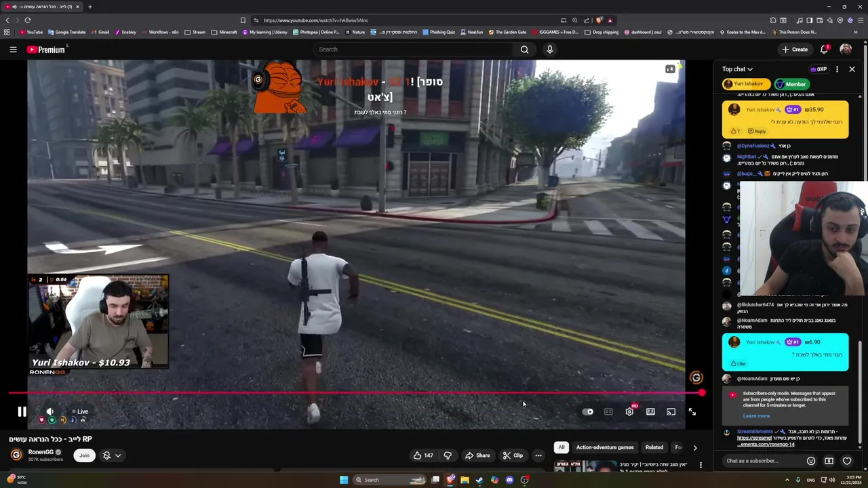Viewport: 868px width, 488px height.
Task: Enter fullscreen mode
Action: tap(692, 411)
